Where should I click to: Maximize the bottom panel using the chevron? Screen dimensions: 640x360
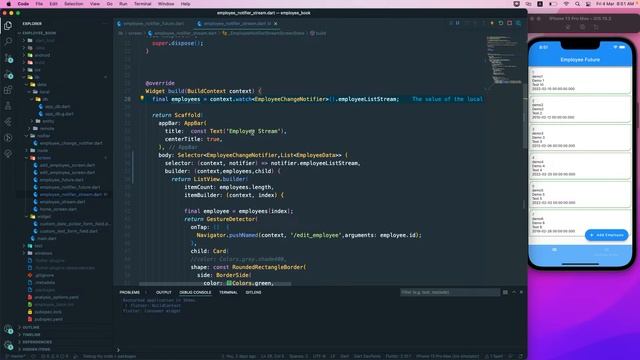click(x=514, y=292)
